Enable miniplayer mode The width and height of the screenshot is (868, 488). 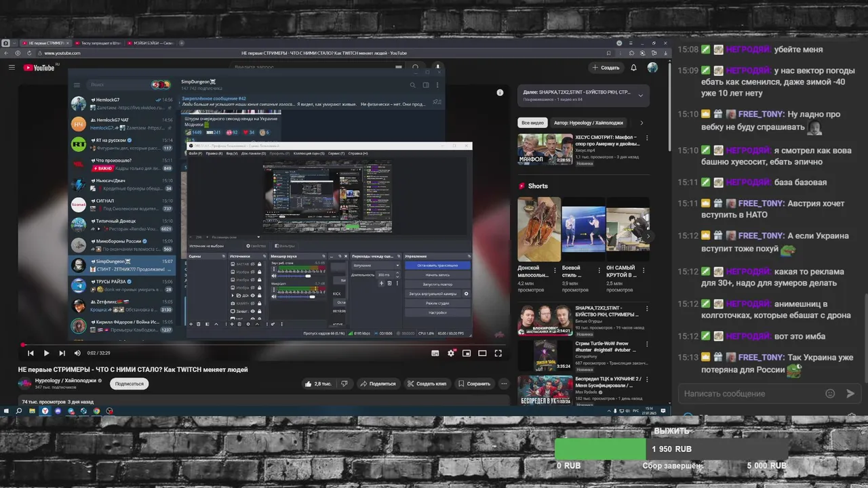[x=467, y=353]
